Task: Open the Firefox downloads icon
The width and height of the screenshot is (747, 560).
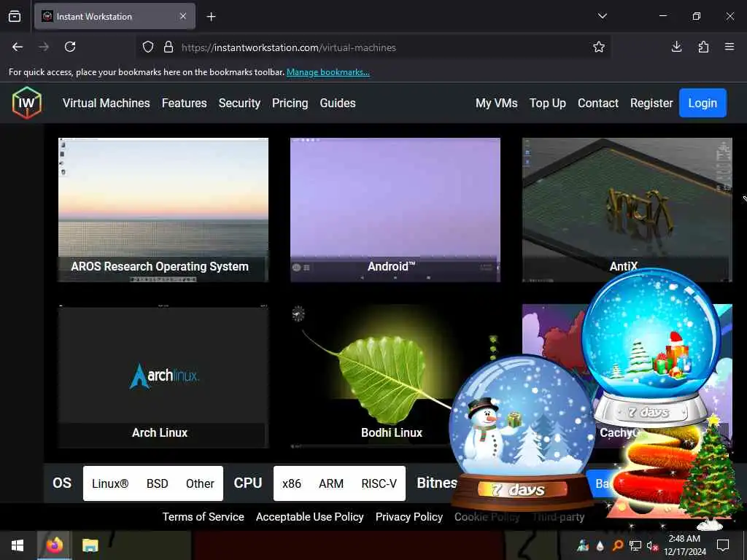Action: click(676, 47)
